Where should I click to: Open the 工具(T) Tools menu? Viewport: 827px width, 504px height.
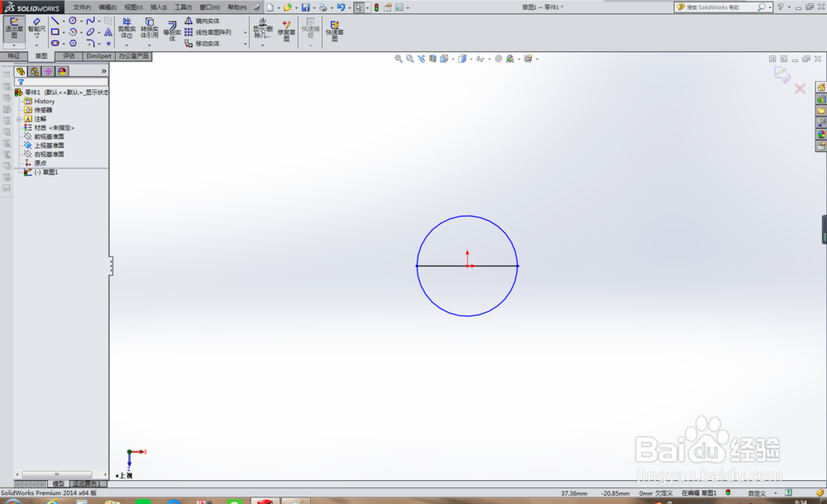point(184,7)
